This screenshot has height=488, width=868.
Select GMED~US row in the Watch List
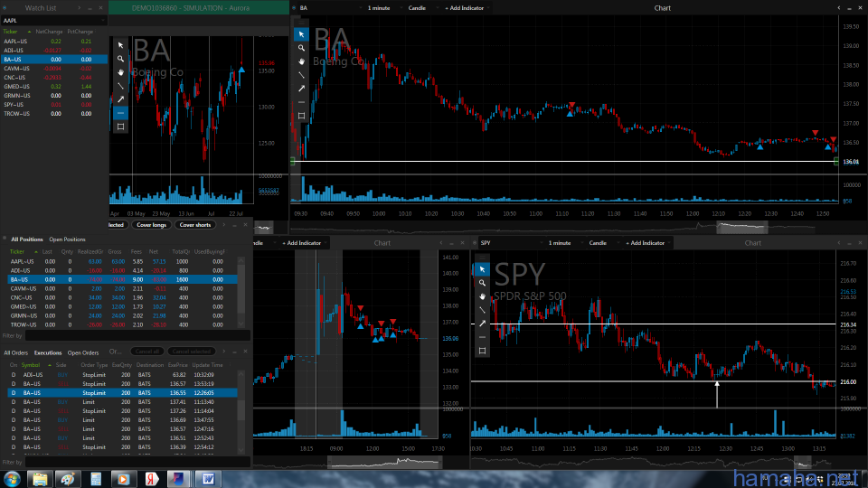[x=53, y=87]
